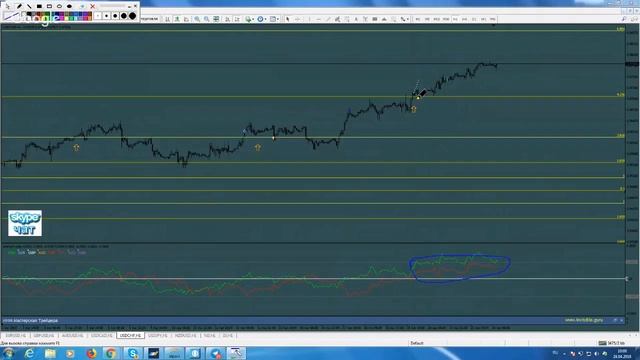This screenshot has height=360, width=640.
Task: Select the hollow rectangle drawing tool
Action: tap(49, 7)
